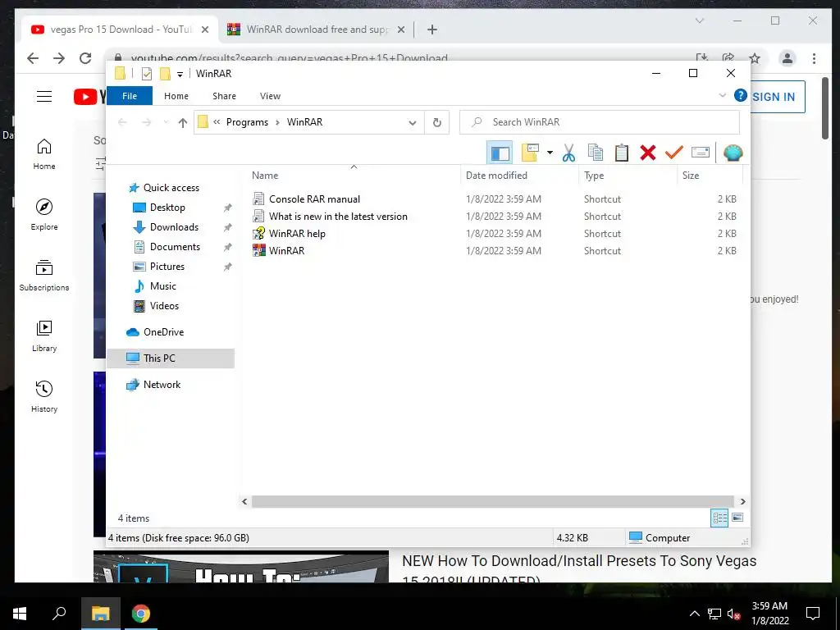The width and height of the screenshot is (840, 630).
Task: Expand the ribbon with the chevron
Action: (x=722, y=95)
